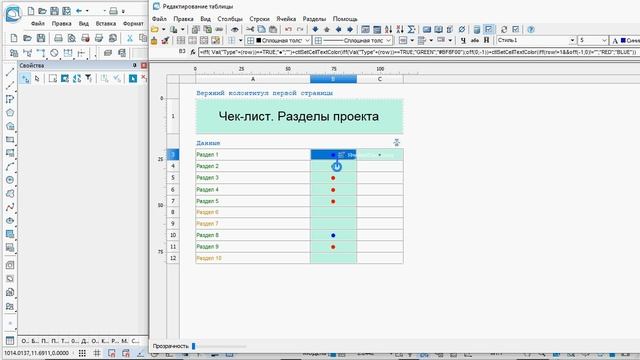Toggle the dotted grid icon in status bar
640x360 pixels.
[82, 353]
